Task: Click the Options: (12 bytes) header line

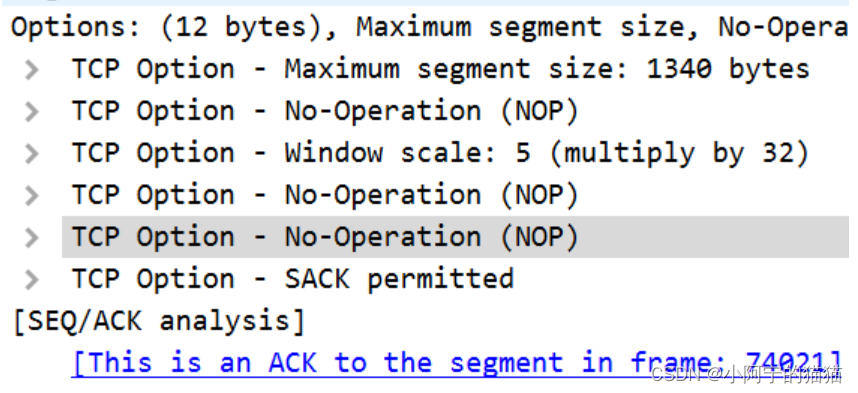Action: pos(429,27)
